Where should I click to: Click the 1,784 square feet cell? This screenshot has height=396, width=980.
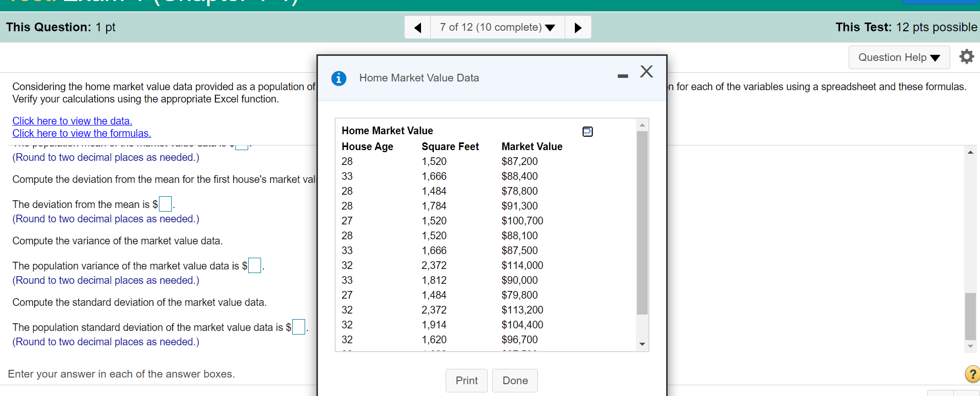pyautogui.click(x=434, y=206)
